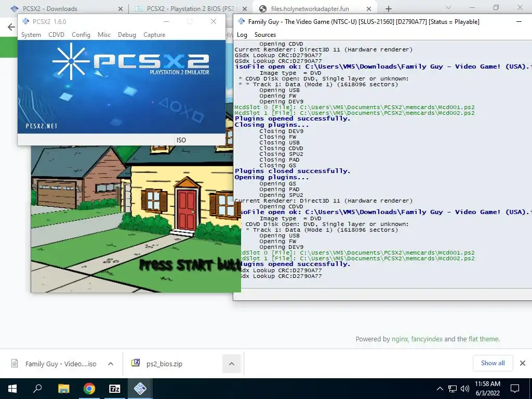Image resolution: width=532 pixels, height=399 pixels.
Task: Close the files.holynetworkadapter.fun tab
Action: coord(369,9)
